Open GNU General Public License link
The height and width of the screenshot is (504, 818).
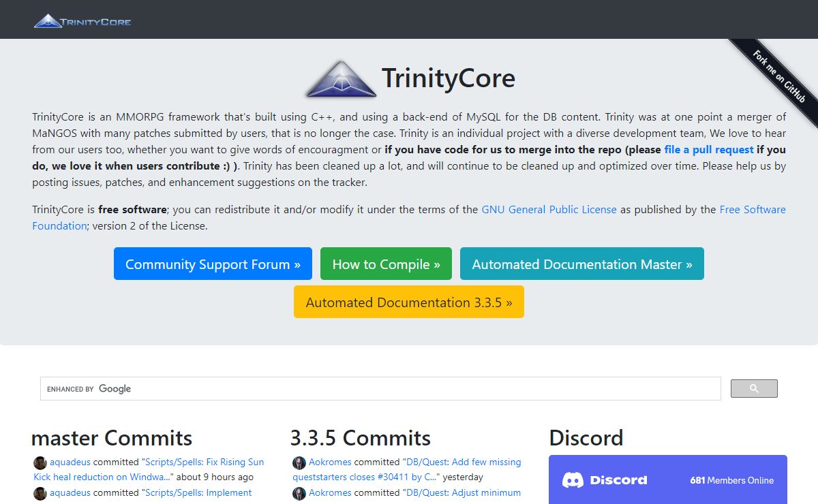click(549, 209)
